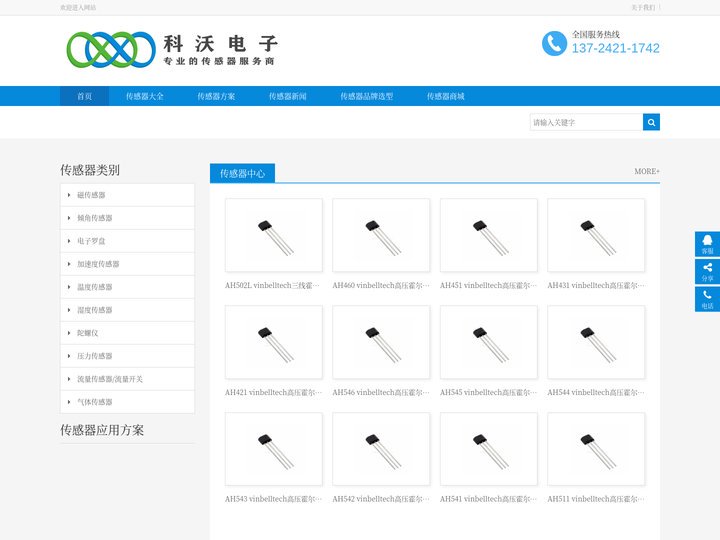Image resolution: width=720 pixels, height=540 pixels.
Task: Open the AH451 product thumbnail
Action: click(x=489, y=235)
